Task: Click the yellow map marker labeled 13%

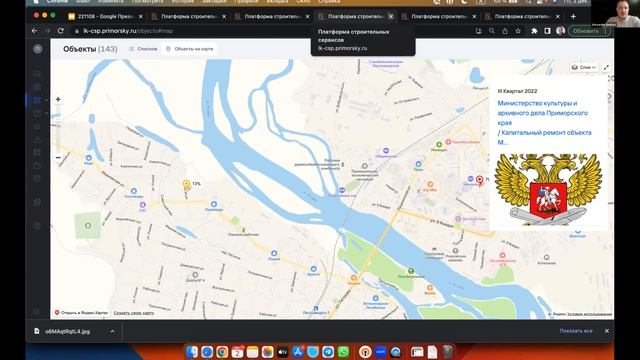Action: [x=187, y=185]
